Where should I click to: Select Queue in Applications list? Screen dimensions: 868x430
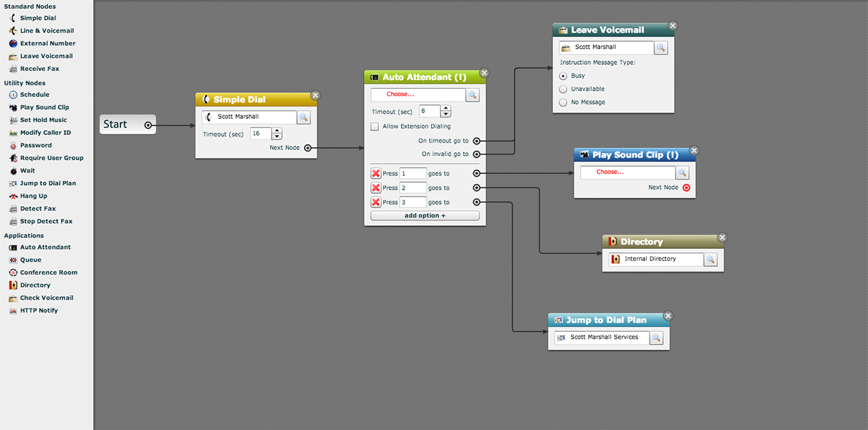click(31, 260)
